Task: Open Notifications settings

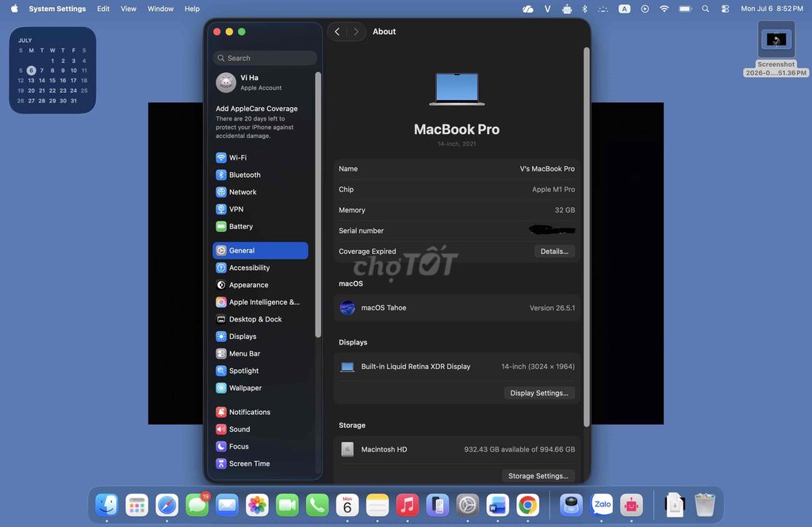Action: pos(260,411)
